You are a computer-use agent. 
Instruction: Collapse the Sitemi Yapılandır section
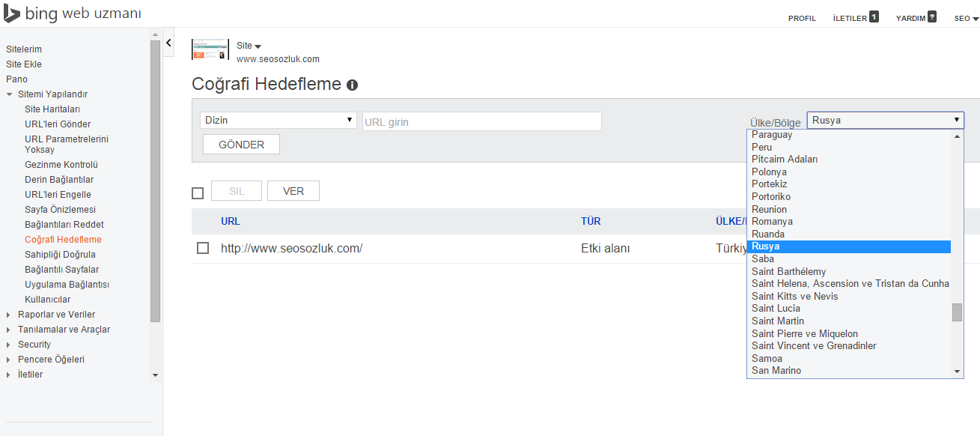click(x=9, y=94)
